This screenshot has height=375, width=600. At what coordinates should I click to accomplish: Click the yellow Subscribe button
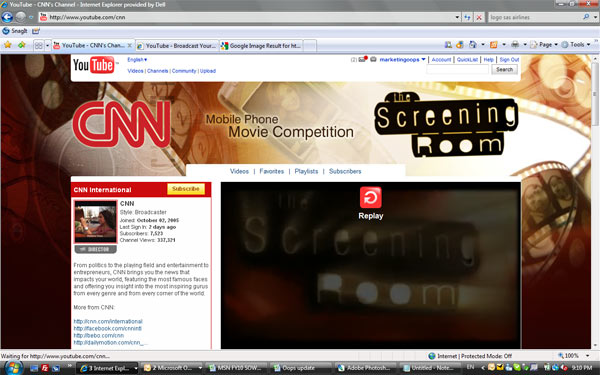pyautogui.click(x=186, y=189)
